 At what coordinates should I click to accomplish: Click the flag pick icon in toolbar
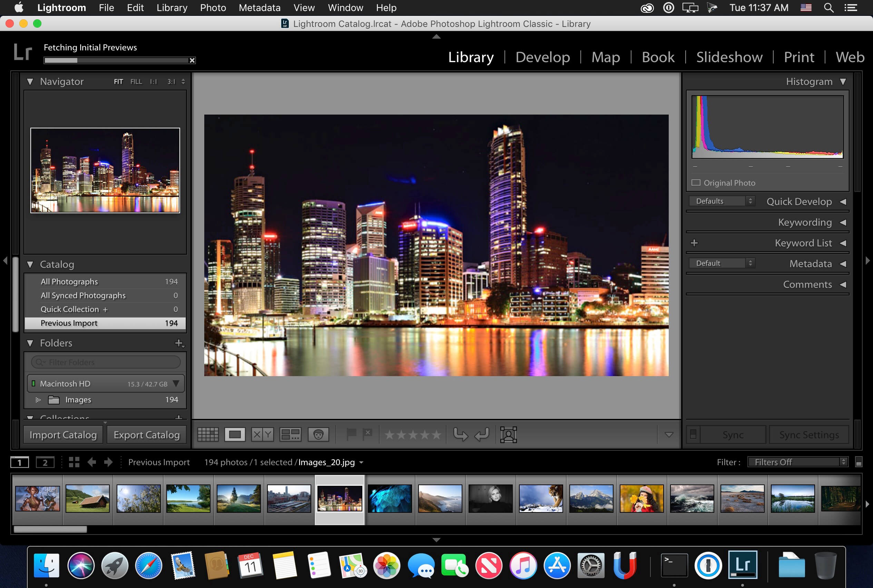point(352,434)
